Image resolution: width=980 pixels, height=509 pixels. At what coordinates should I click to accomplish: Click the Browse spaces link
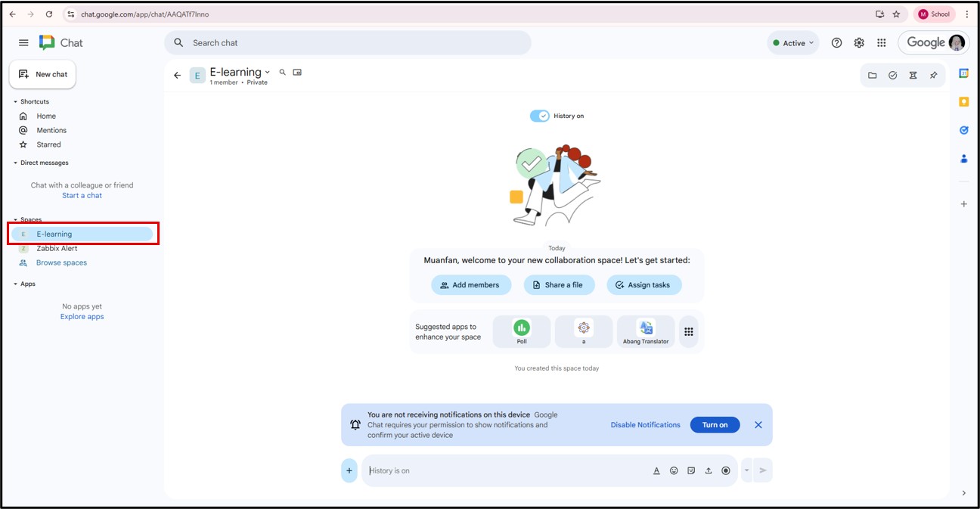point(61,262)
